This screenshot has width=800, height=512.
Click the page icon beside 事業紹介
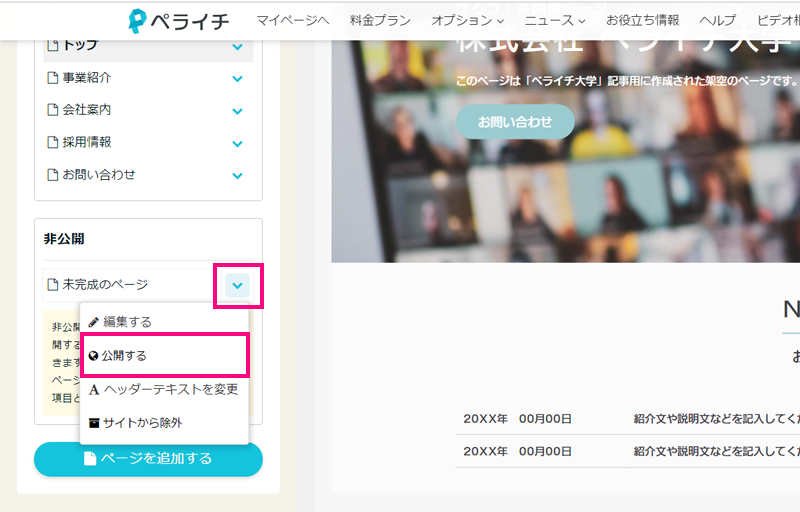click(53, 78)
